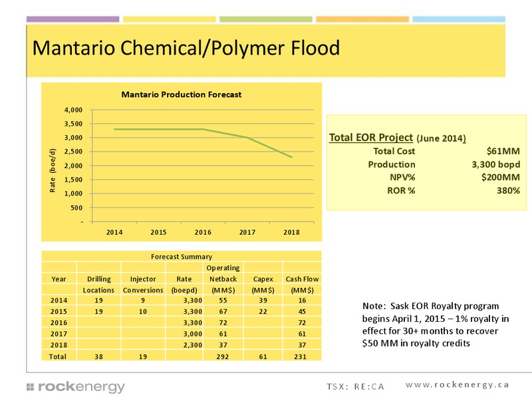Click the Year column header
The image size is (532, 399).
[59, 279]
